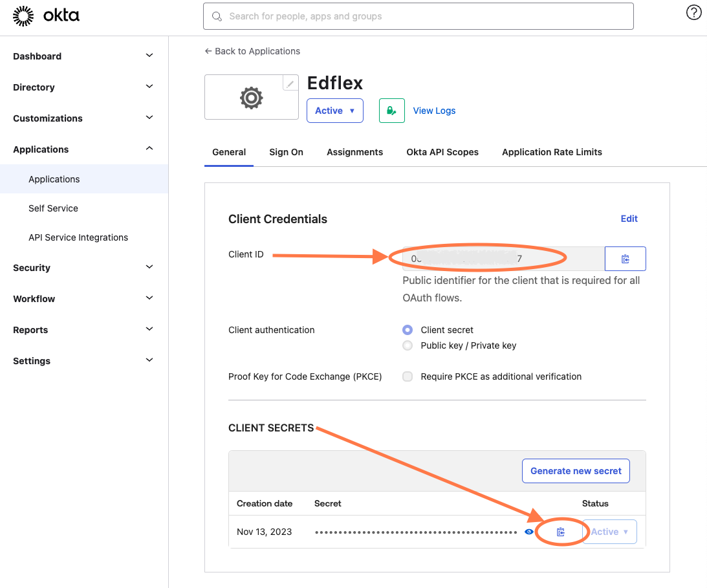This screenshot has height=588, width=707.
Task: Click the CLIENT SECRETS heading
Action: click(271, 428)
